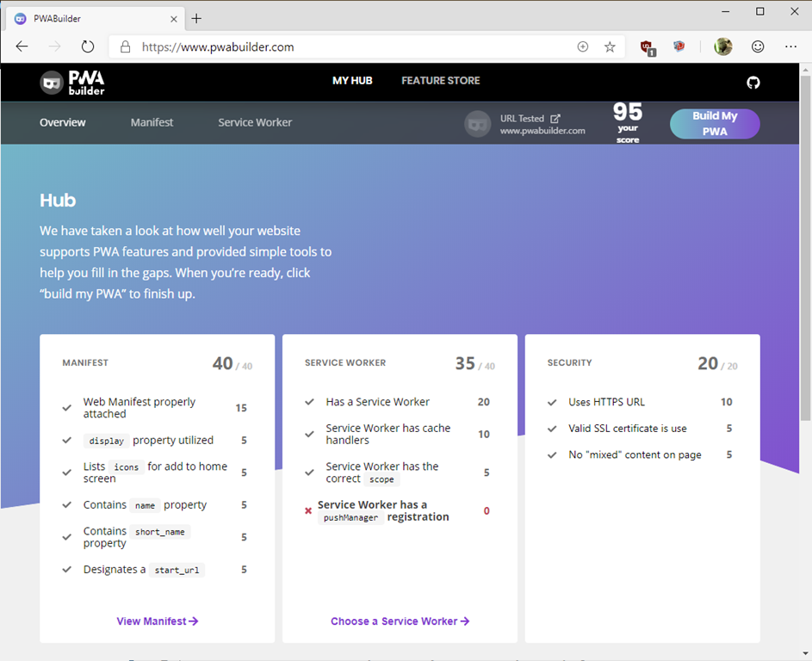Open MY HUB navigation item
Image resolution: width=812 pixels, height=661 pixels.
352,81
